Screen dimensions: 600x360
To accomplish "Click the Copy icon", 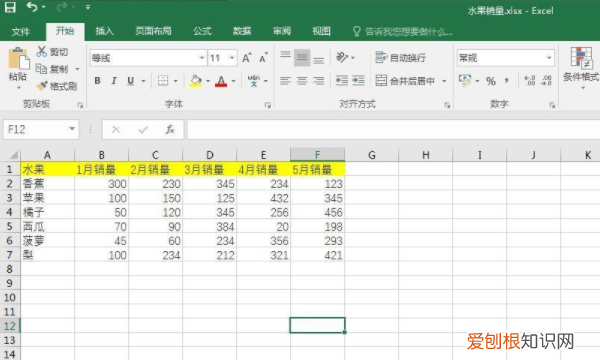I will [x=41, y=69].
